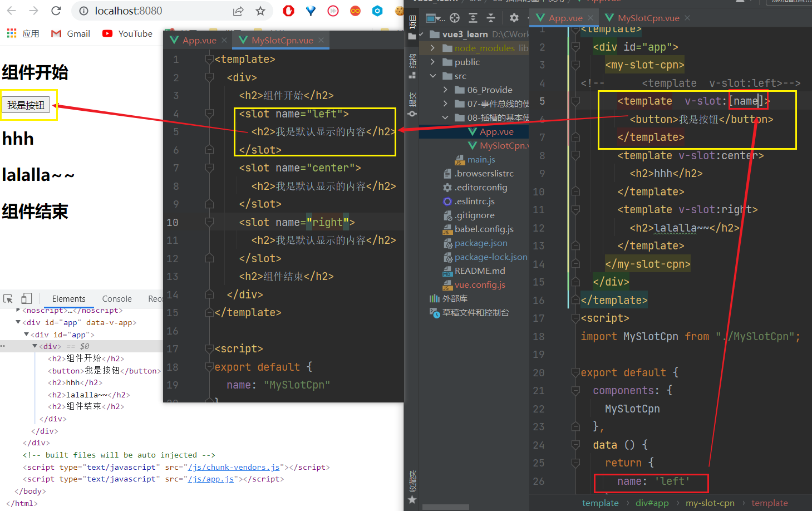The height and width of the screenshot is (511, 812).
Task: Open vue.config.js file
Action: 474,284
